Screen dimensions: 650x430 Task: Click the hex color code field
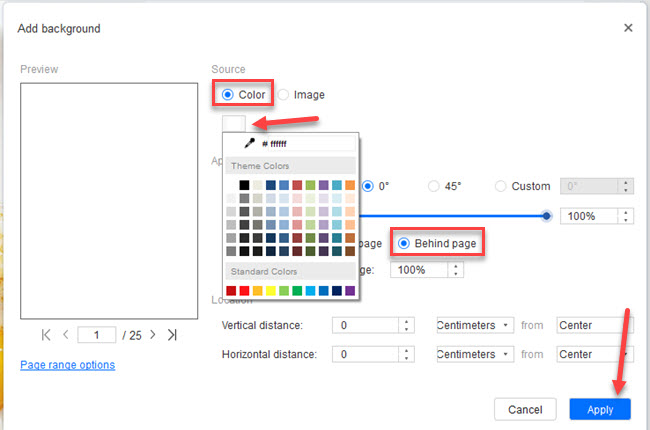(312, 143)
